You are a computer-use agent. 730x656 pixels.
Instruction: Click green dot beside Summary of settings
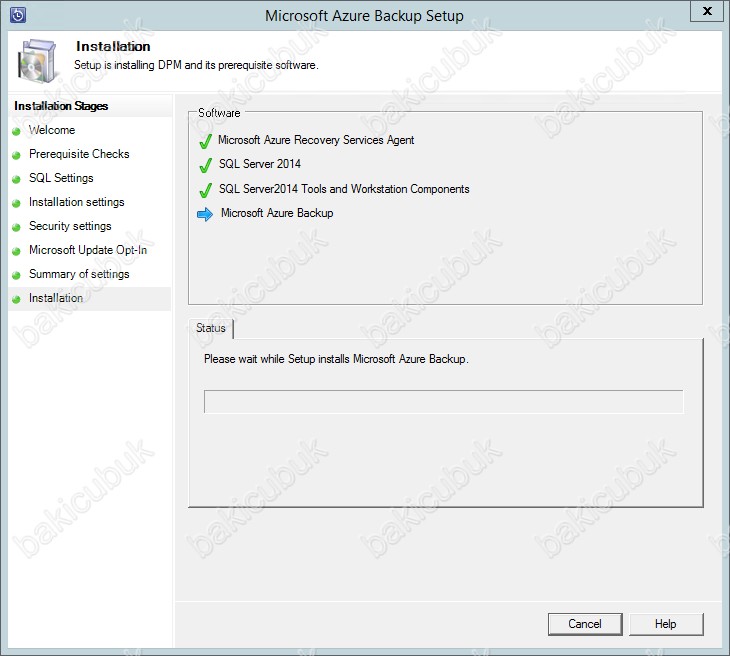click(16, 275)
